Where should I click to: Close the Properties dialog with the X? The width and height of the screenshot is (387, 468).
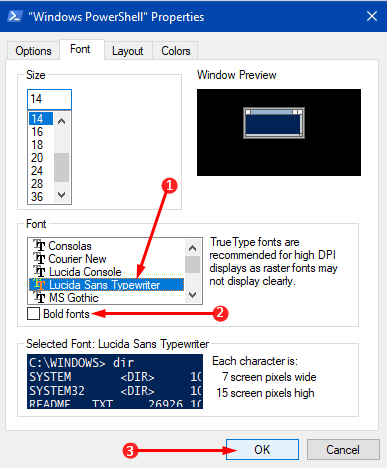(x=372, y=16)
